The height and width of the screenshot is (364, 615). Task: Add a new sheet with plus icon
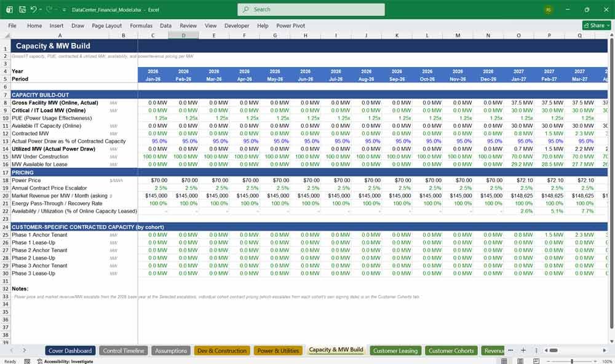[523, 350]
